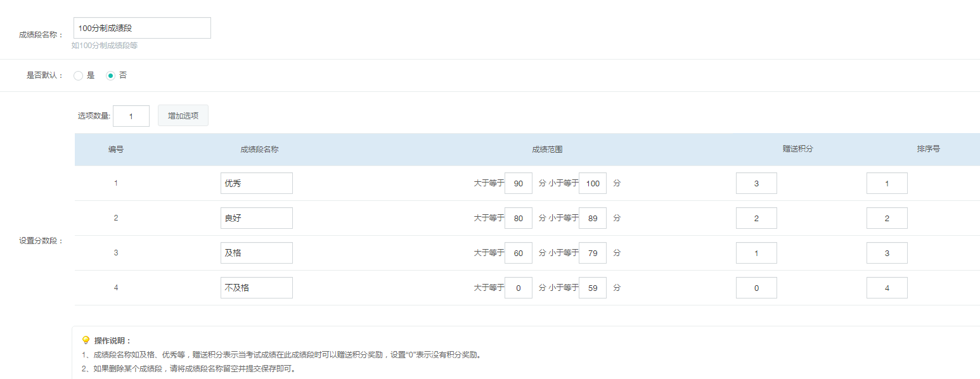The image size is (980, 379).
Task: Edit the upper bound field showing 89
Action: pos(593,218)
